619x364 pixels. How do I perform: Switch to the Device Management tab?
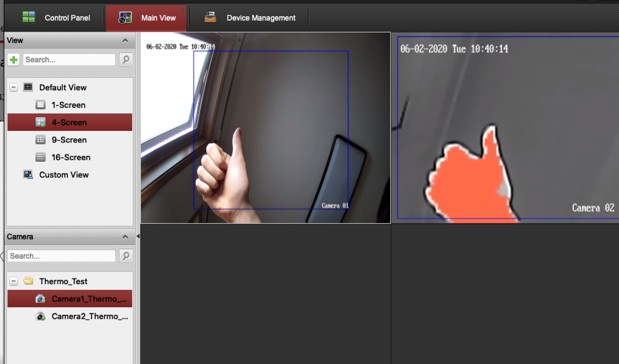(261, 18)
